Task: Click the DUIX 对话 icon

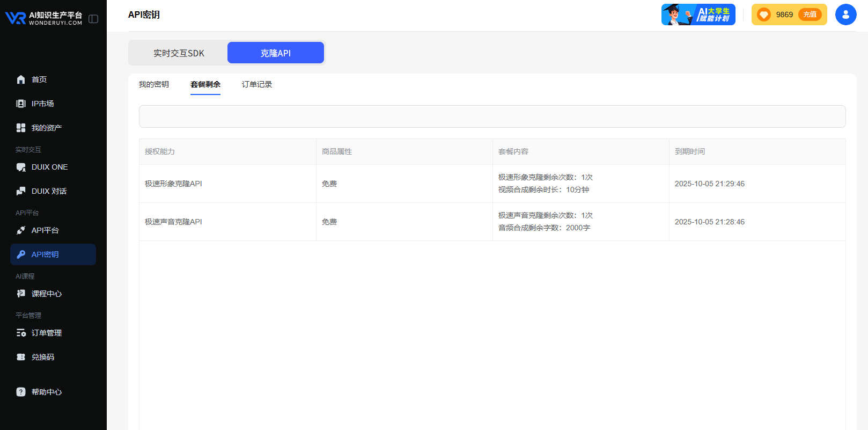Action: (21, 191)
